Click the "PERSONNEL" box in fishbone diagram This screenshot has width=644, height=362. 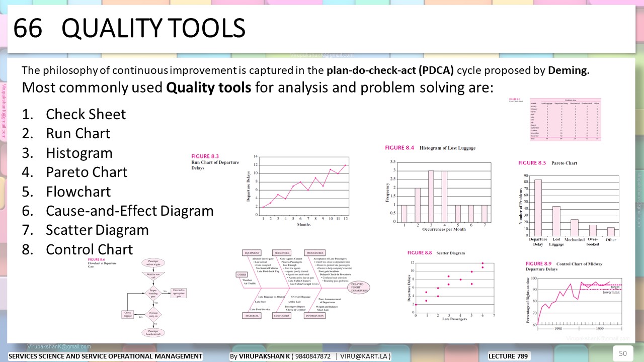282,253
